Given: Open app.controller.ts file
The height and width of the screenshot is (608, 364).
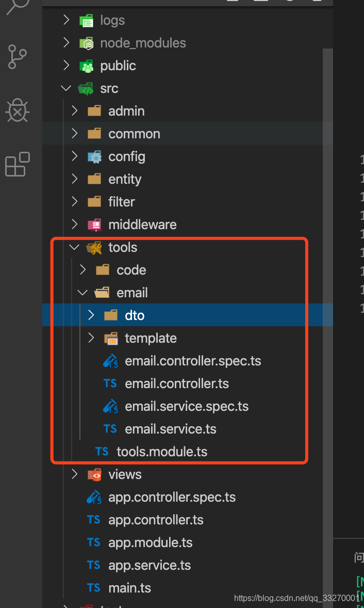Looking at the screenshot, I should (x=156, y=520).
